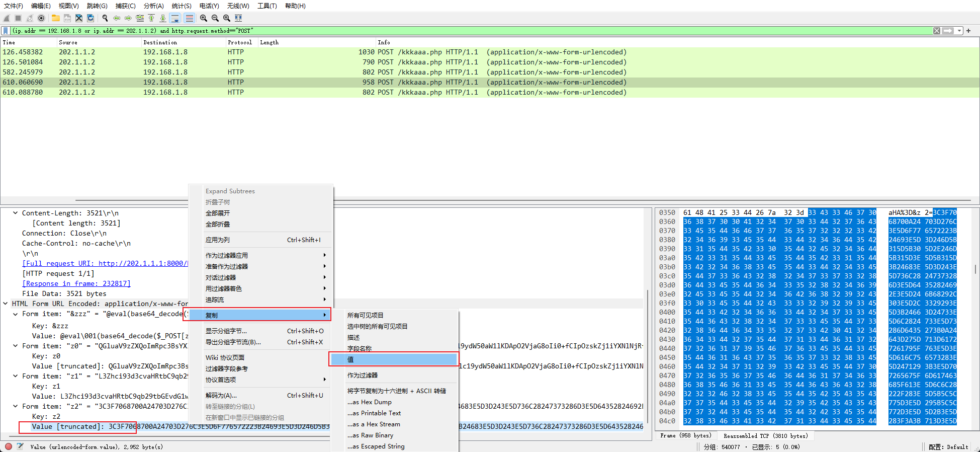The height and width of the screenshot is (452, 980).
Task: Click the find packet magnifier icon
Action: (x=105, y=18)
